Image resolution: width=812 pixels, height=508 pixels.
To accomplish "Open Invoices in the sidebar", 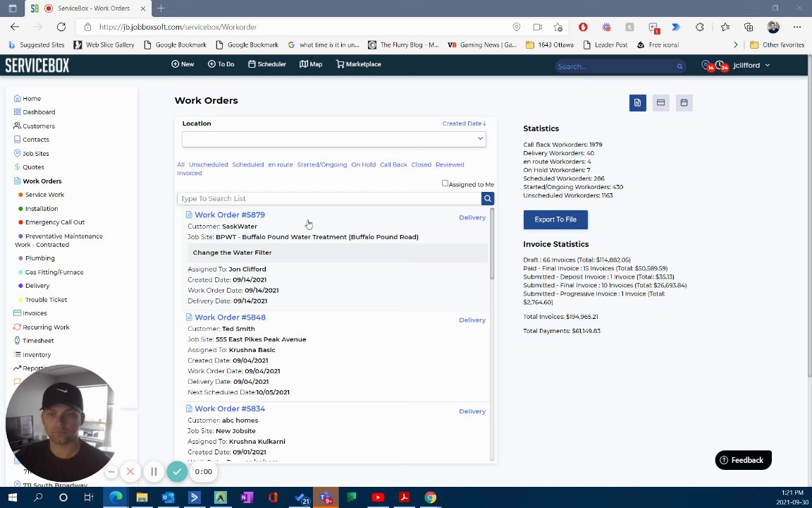I will [30, 313].
